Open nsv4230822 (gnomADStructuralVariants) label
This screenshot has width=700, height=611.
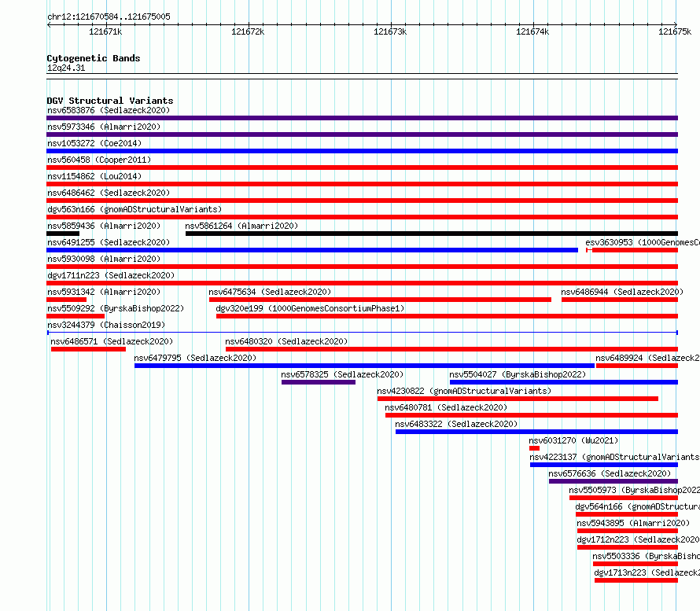(x=464, y=391)
